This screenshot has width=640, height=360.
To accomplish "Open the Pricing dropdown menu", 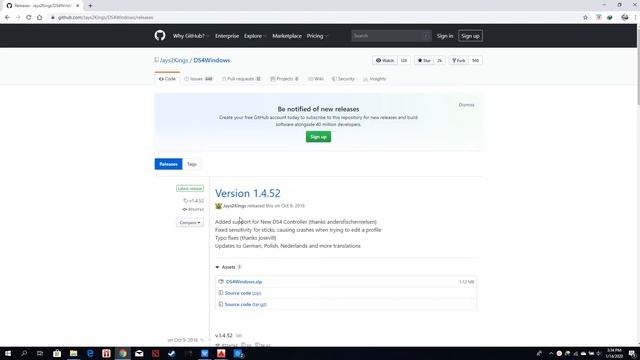I will tap(317, 36).
